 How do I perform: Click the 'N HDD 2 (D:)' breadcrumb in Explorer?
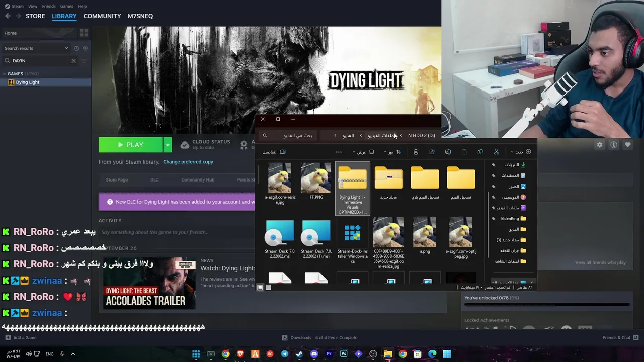tap(422, 136)
